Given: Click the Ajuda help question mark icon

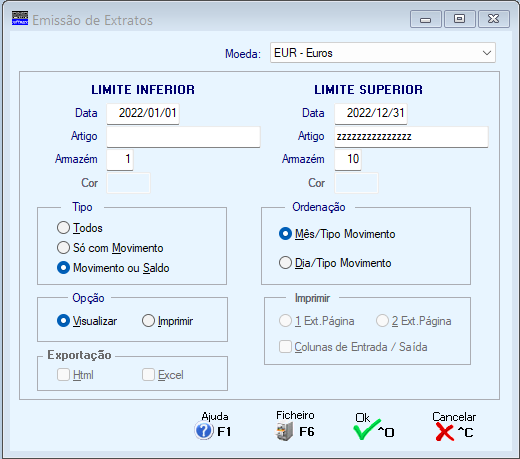Looking at the screenshot, I should click(204, 430).
